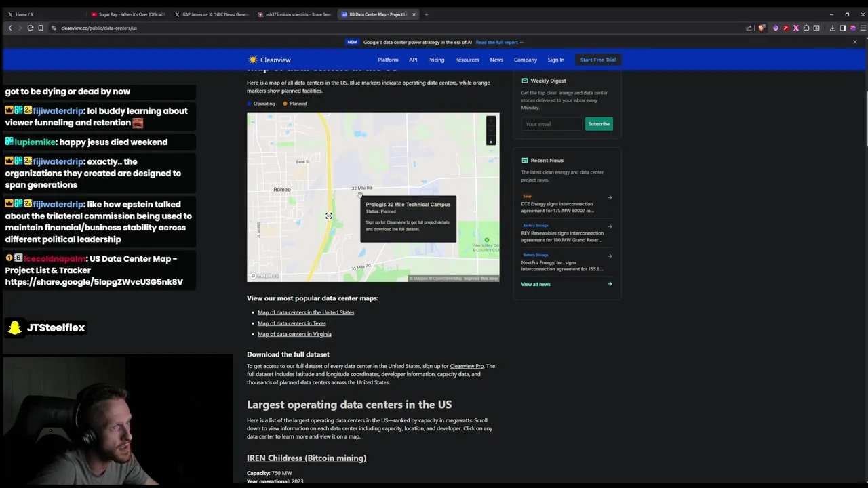Click Sign In link
Screen dimensions: 868x488
point(556,60)
